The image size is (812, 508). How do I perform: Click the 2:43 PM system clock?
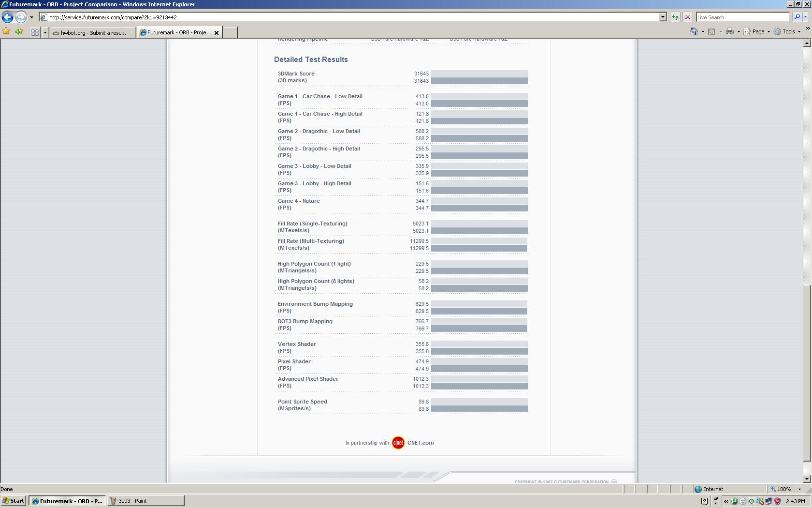coord(796,501)
